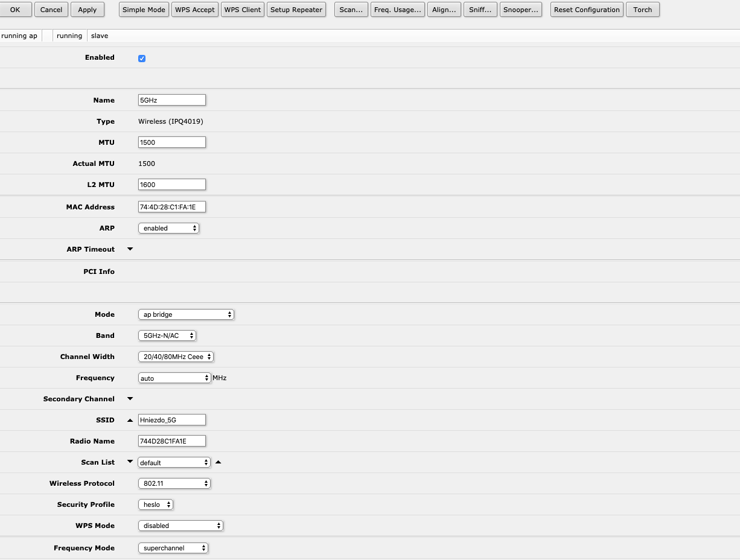Click the 'Wireless (IPQ4019)' type value
740x560 pixels.
click(171, 121)
